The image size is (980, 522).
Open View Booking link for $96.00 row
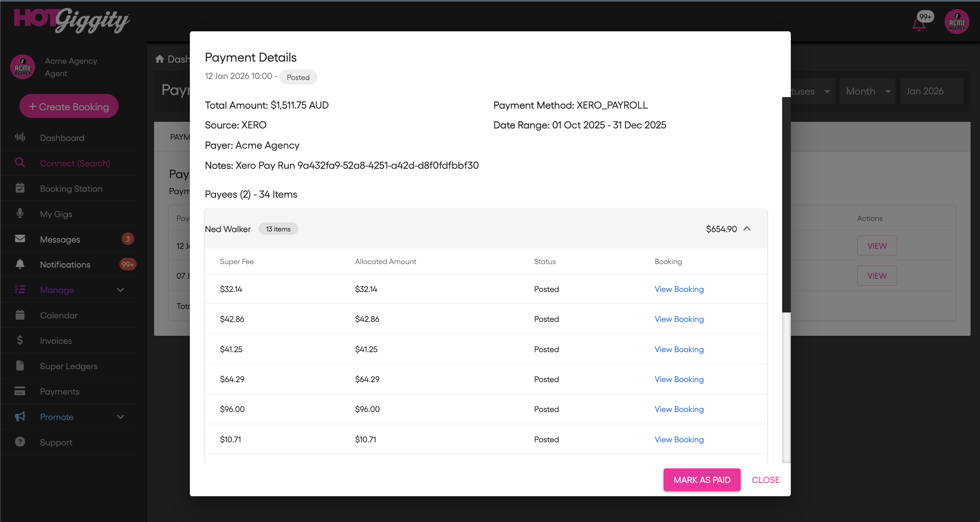click(679, 409)
